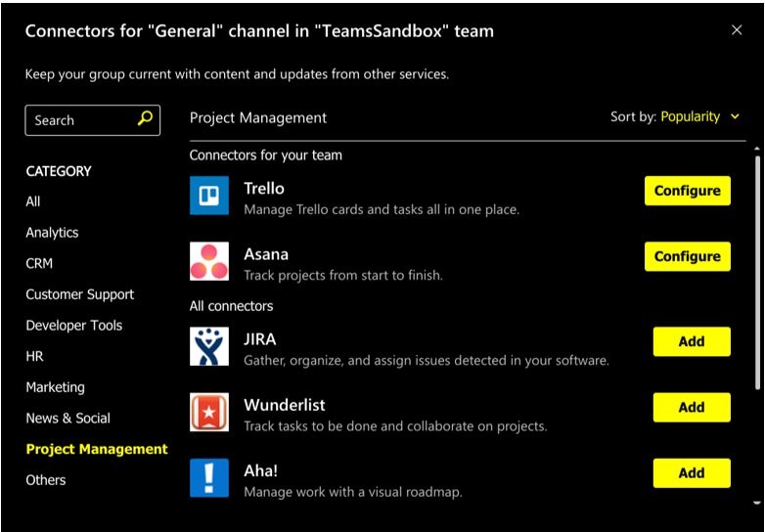
Task: Click the Wunderlist connector name
Action: coord(285,405)
